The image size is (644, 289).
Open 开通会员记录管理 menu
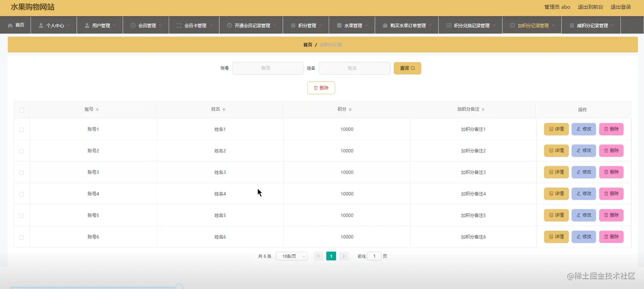(x=251, y=25)
